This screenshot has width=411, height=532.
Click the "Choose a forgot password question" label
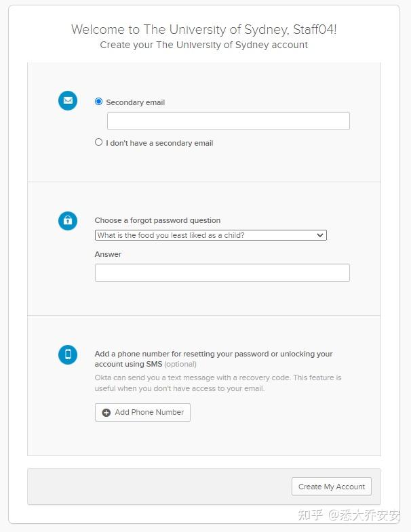click(157, 220)
